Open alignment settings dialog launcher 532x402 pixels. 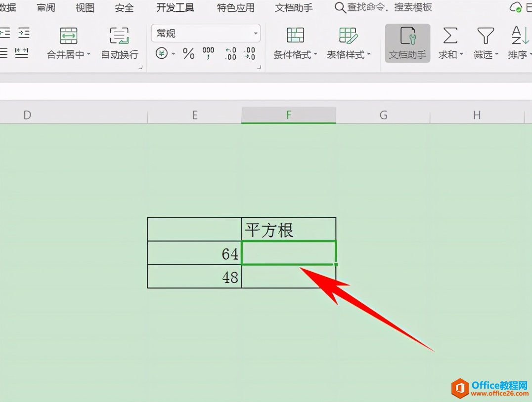coord(141,67)
